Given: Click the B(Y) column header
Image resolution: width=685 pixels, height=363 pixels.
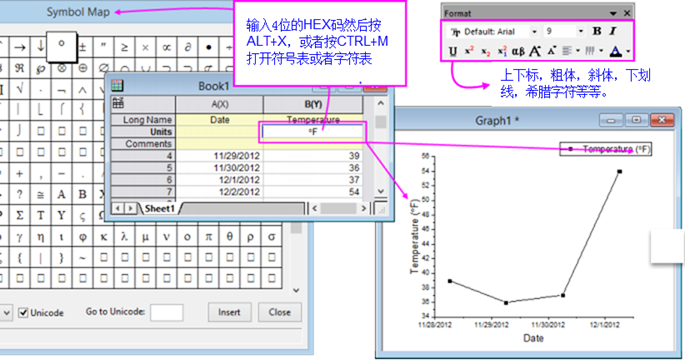Looking at the screenshot, I should 313,104.
